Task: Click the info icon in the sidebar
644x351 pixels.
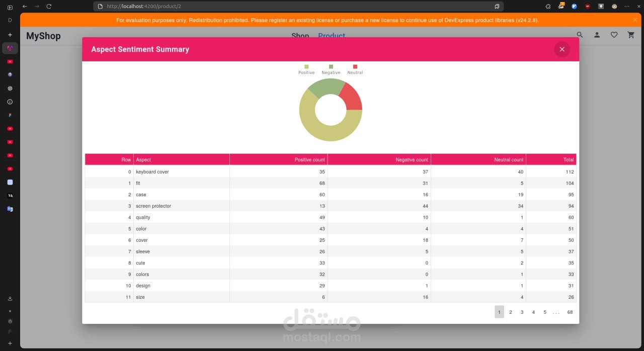Action: 10,102
